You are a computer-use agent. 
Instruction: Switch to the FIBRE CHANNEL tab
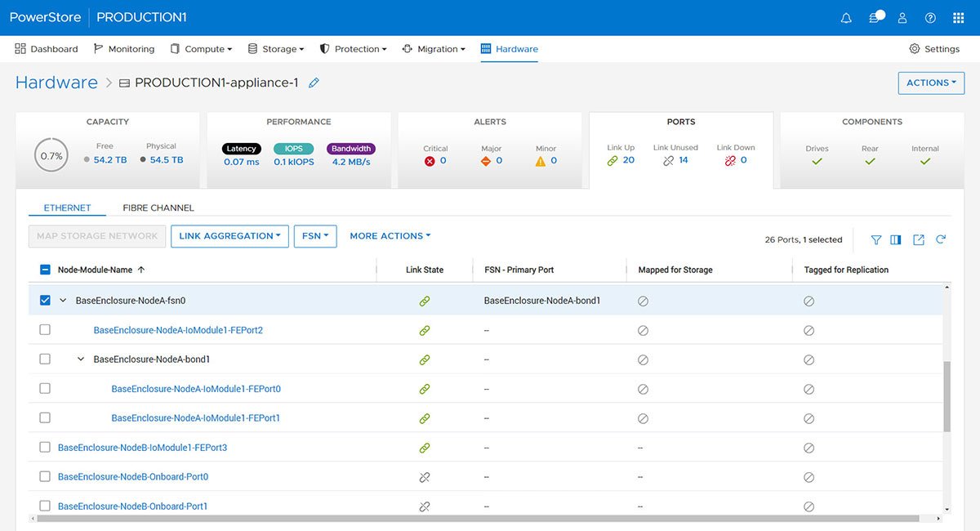tap(158, 207)
